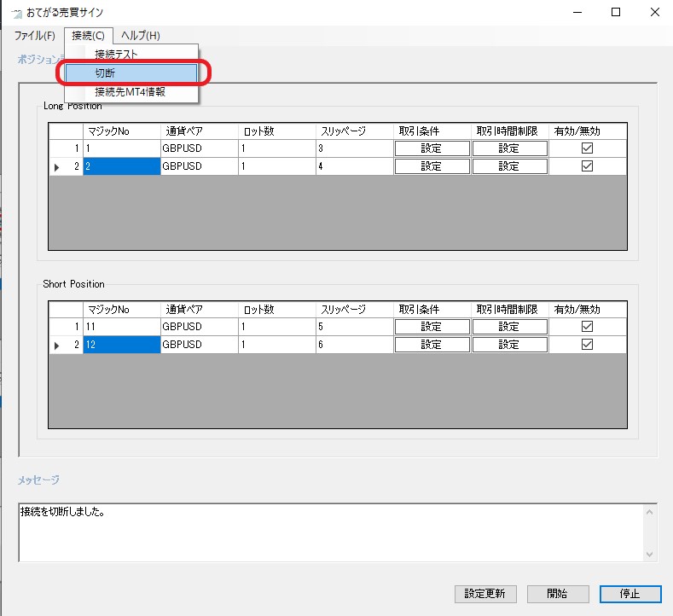The width and height of the screenshot is (673, 616).
Task: Open 取引時間制限 設定 for Short magic 12
Action: pyautogui.click(x=509, y=344)
